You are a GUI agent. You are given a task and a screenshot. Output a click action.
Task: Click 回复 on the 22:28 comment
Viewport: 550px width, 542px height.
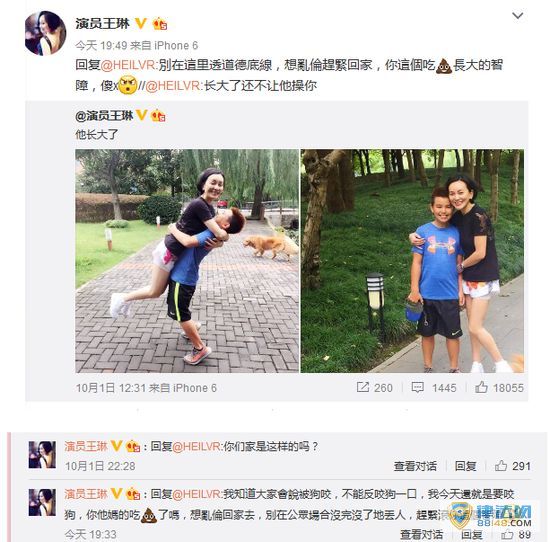465,466
